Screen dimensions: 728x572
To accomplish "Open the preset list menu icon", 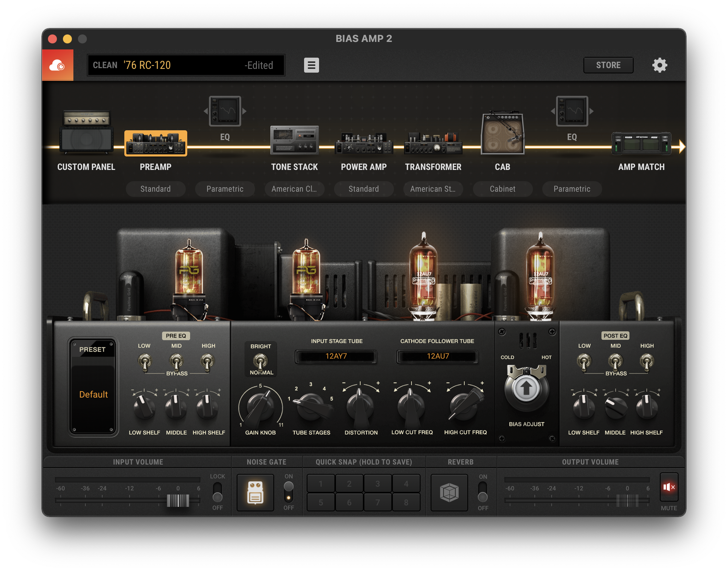I will click(x=311, y=65).
